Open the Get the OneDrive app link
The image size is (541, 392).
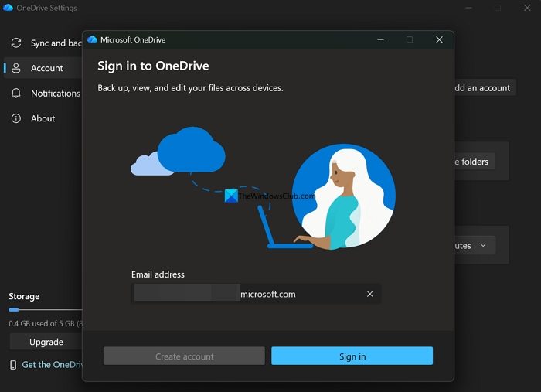click(52, 365)
